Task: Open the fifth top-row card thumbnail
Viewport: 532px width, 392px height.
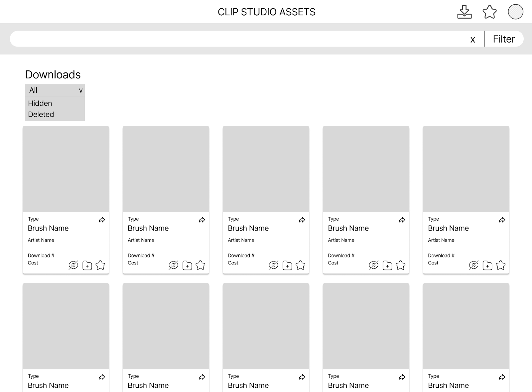Action: (x=466, y=169)
